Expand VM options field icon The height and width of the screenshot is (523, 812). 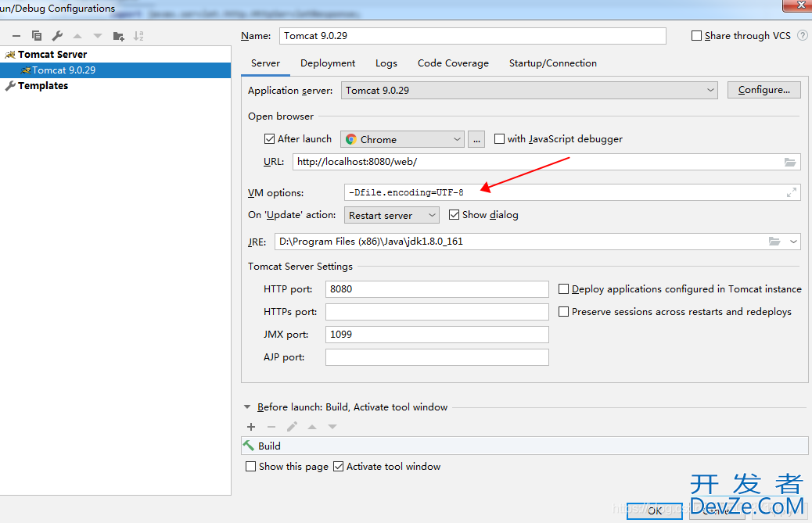tap(792, 192)
